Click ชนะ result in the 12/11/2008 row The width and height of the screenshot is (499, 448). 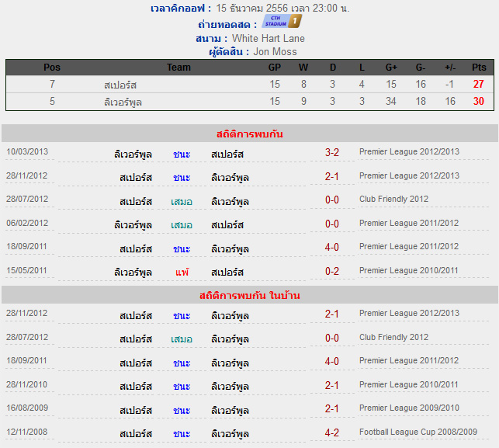(x=182, y=434)
